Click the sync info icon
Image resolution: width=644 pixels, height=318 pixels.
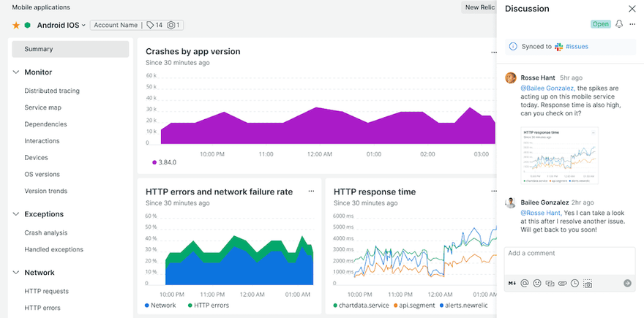pos(513,46)
